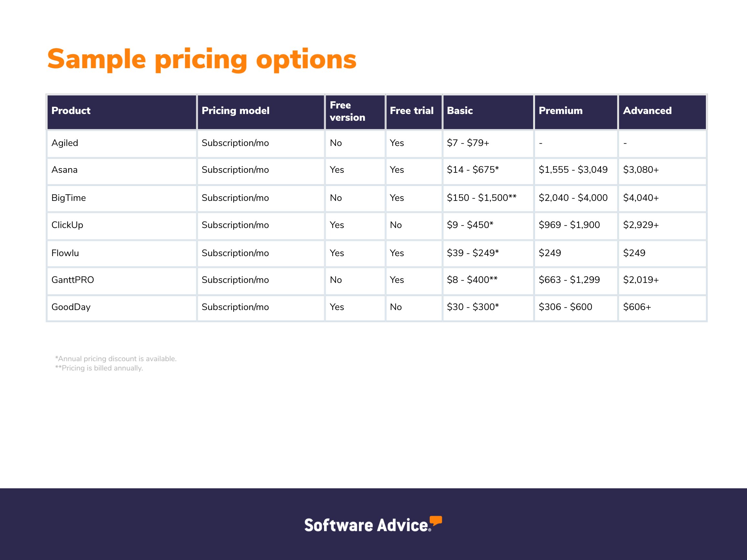Click the annual pricing discount footnote
Image resolution: width=747 pixels, height=560 pixels.
click(116, 358)
